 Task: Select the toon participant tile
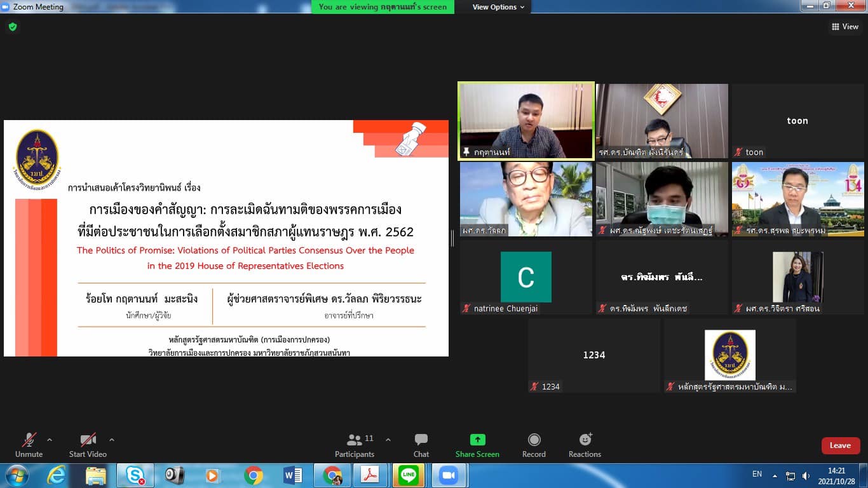[797, 121]
